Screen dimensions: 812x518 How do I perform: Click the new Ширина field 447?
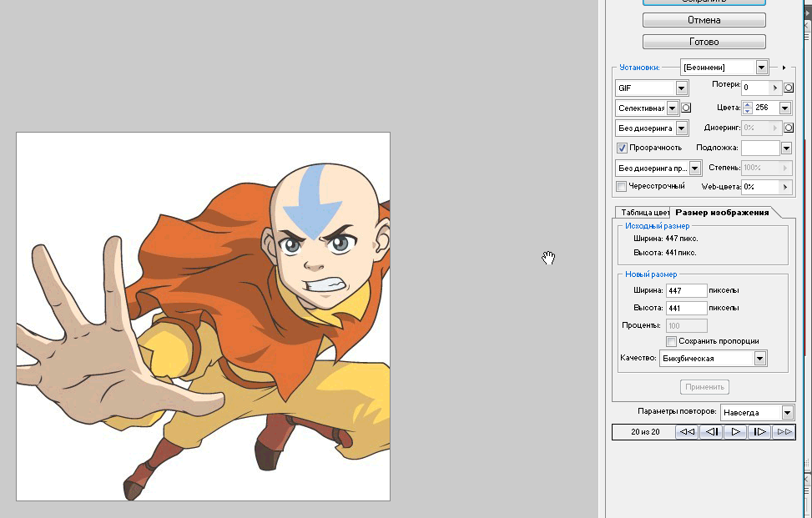pyautogui.click(x=686, y=291)
